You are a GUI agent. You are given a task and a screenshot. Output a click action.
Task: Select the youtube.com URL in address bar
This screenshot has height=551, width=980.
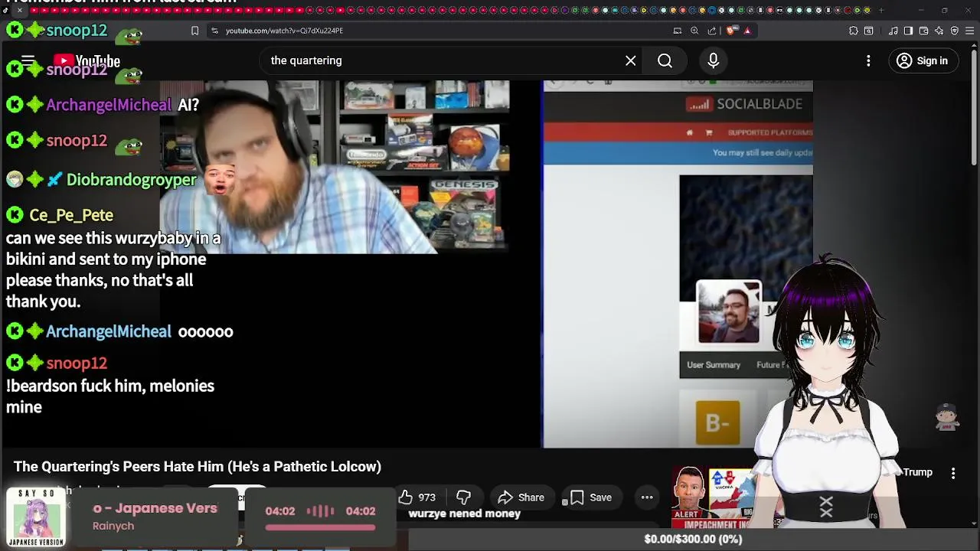pos(284,31)
